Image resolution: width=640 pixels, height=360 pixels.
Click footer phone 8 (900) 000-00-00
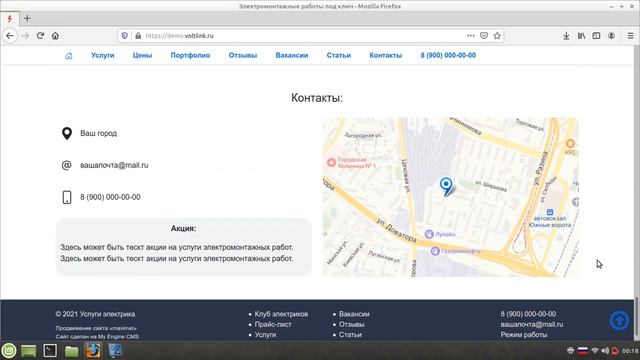528,314
